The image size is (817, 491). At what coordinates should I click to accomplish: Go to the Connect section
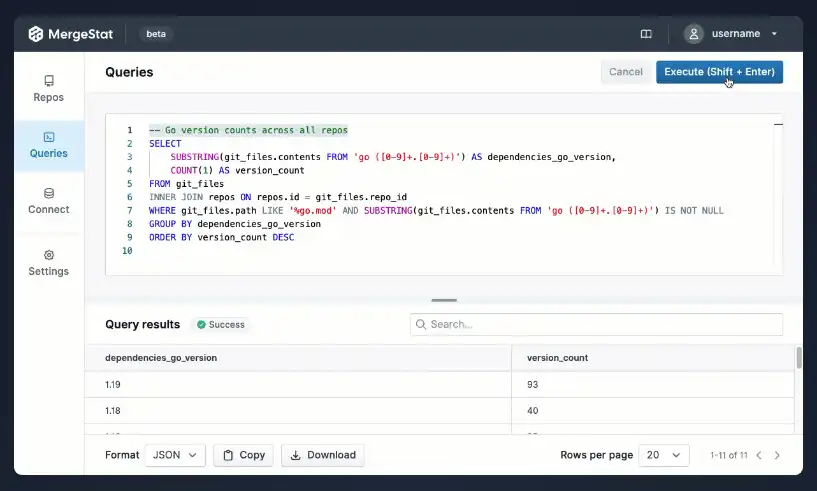coord(48,202)
